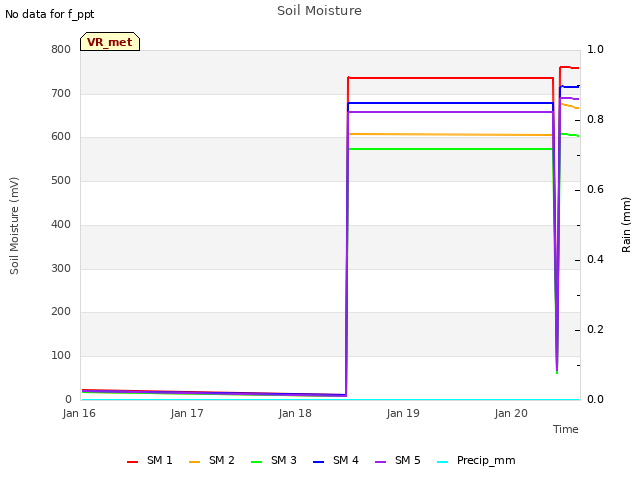Click the Time axis title
The image size is (640, 480).
(566, 429)
